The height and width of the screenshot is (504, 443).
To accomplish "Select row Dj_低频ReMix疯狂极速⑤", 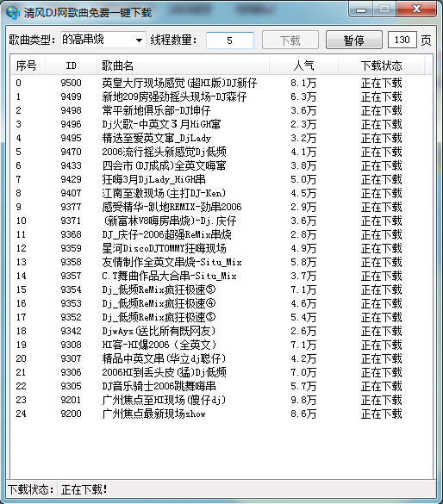I will tap(221, 289).
